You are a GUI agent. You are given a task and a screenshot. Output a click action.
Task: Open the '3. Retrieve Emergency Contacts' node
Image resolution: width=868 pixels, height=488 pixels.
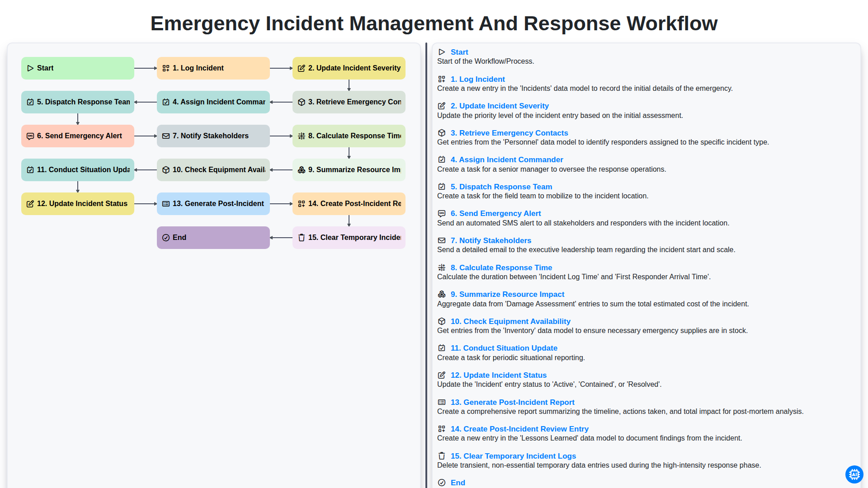pyautogui.click(x=349, y=102)
